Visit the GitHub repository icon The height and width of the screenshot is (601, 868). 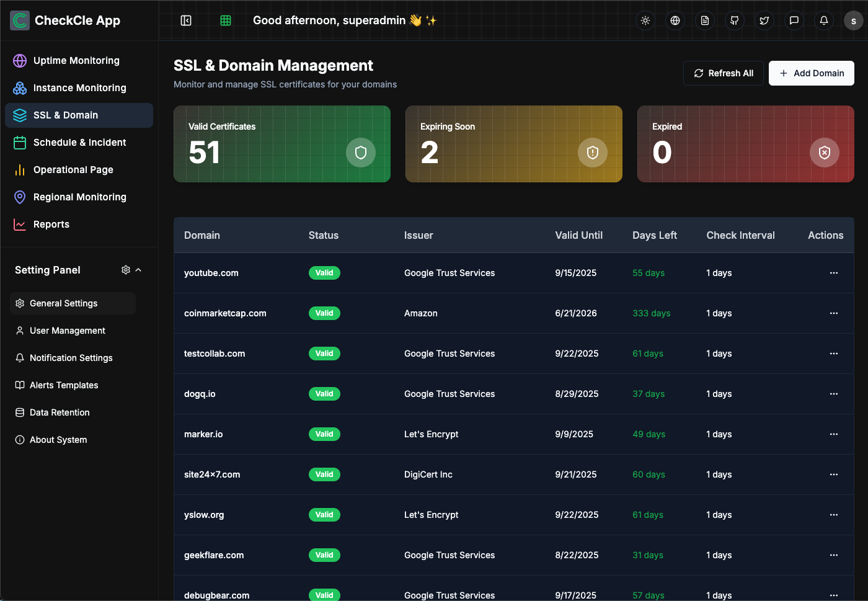734,20
